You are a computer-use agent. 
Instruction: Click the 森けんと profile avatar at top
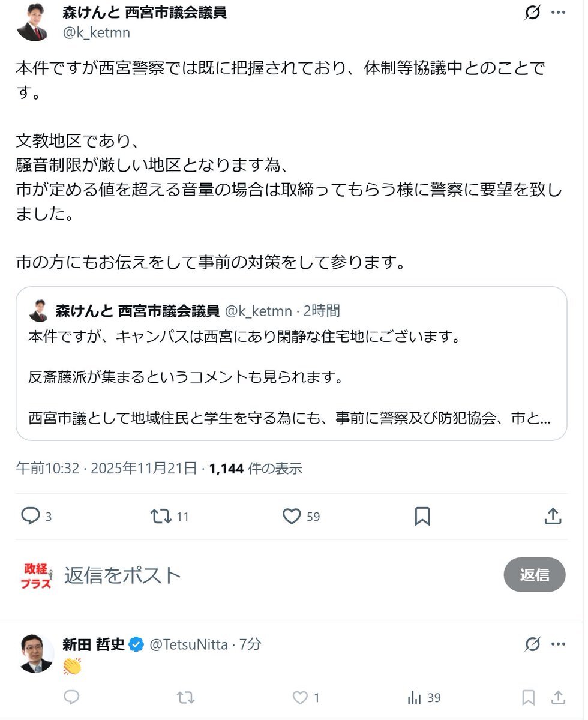[32, 23]
